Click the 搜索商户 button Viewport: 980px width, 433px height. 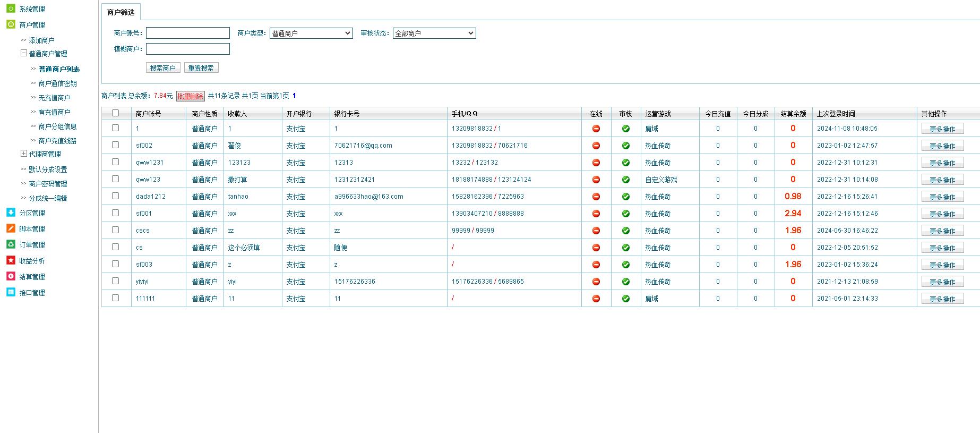pyautogui.click(x=162, y=67)
